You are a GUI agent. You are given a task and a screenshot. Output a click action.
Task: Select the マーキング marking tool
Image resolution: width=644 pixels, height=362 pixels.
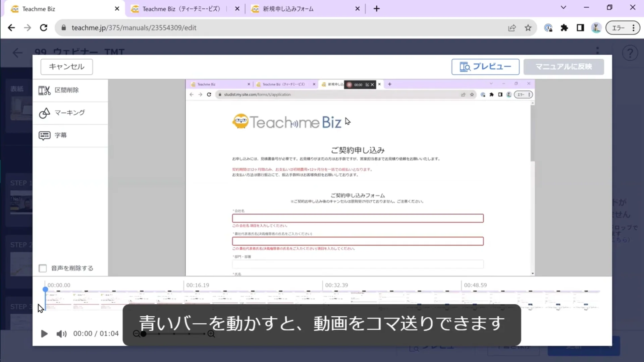pos(70,113)
